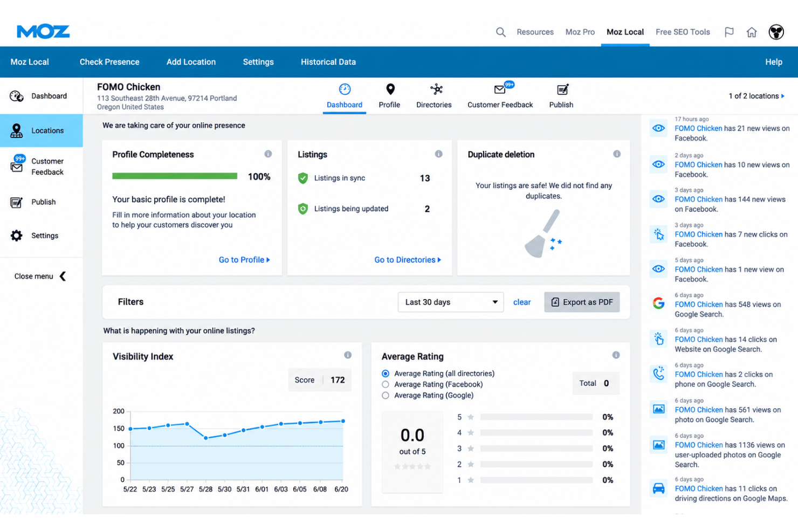This screenshot has width=798, height=532.
Task: Click Average Rating info icon
Action: click(616, 355)
